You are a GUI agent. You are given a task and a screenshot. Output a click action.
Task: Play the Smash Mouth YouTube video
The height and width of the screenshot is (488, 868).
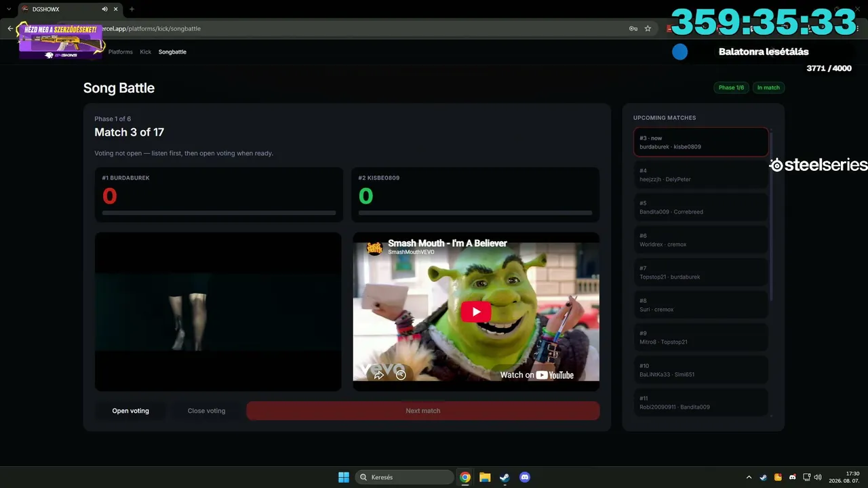(476, 312)
